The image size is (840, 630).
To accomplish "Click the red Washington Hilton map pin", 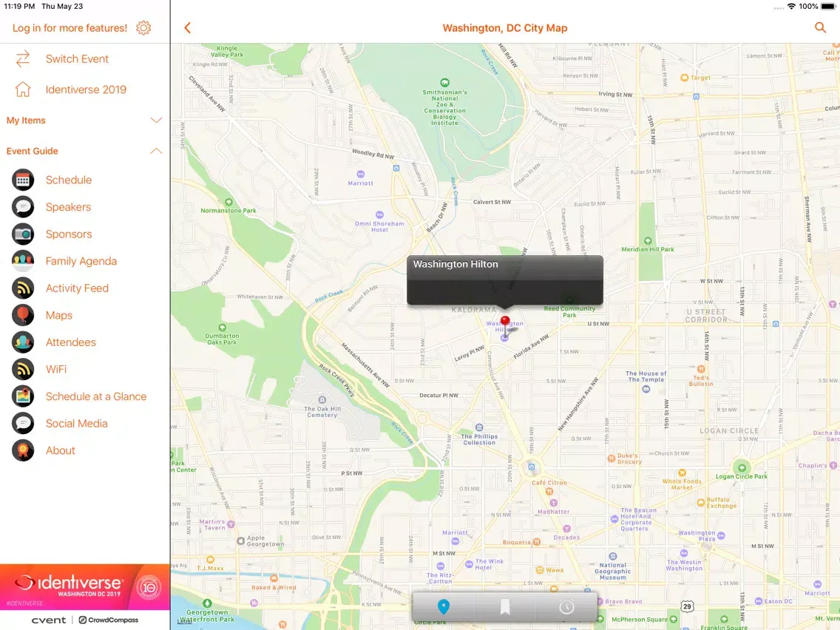I will (x=505, y=321).
